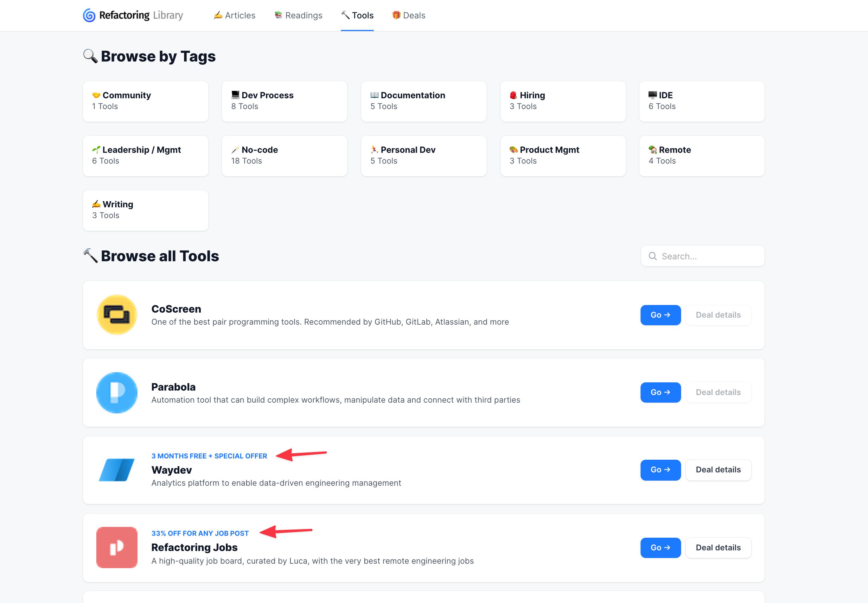Click the Refactoring Jobs red logo icon
Screen dimensions: 868x603
117,548
